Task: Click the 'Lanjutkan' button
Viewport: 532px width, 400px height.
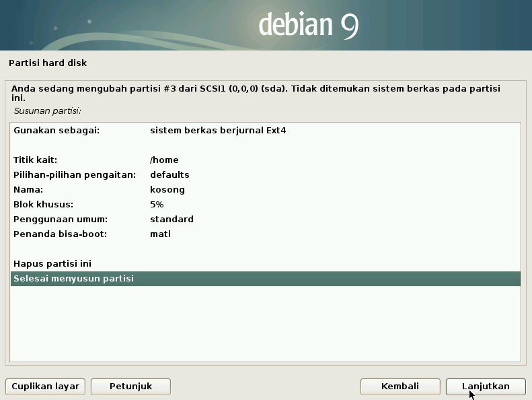Action: (x=485, y=387)
